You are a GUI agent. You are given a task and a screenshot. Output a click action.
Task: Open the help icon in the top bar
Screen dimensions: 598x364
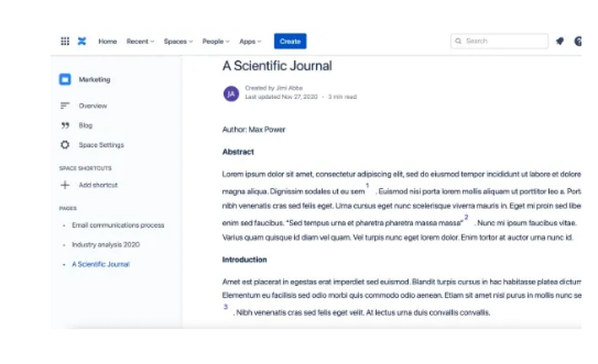tap(578, 41)
